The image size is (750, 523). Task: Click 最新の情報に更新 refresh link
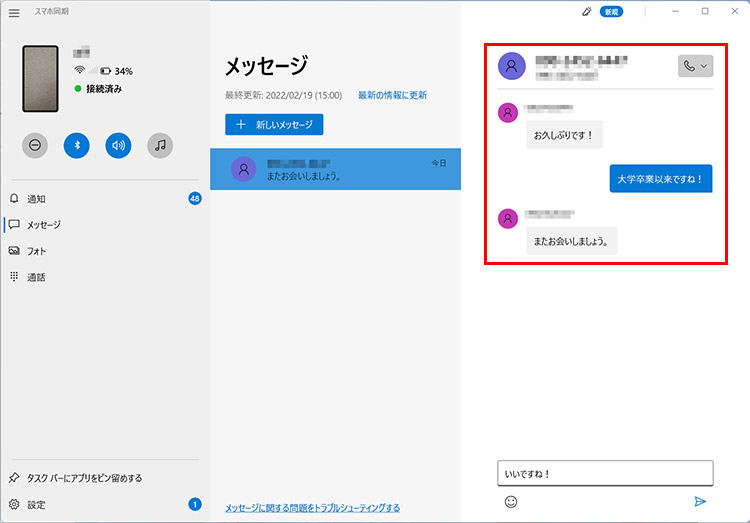point(392,95)
